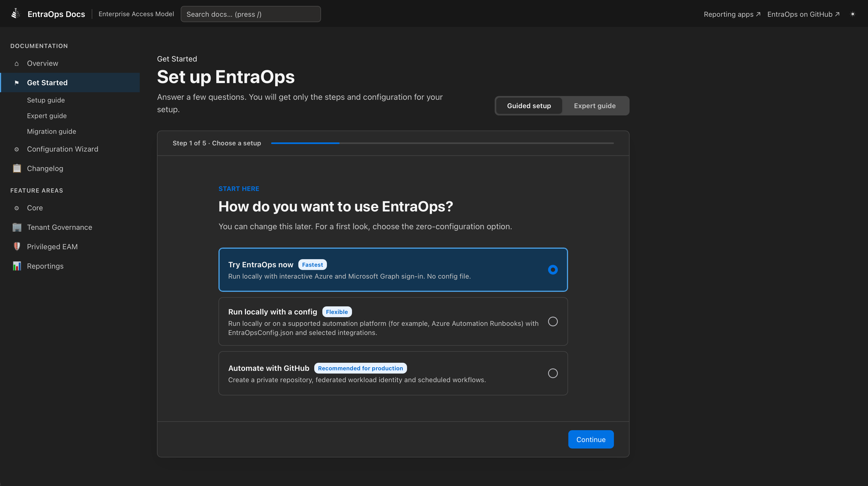The width and height of the screenshot is (868, 486).
Task: Open Configuration Wizard in the sidebar
Action: click(70, 149)
